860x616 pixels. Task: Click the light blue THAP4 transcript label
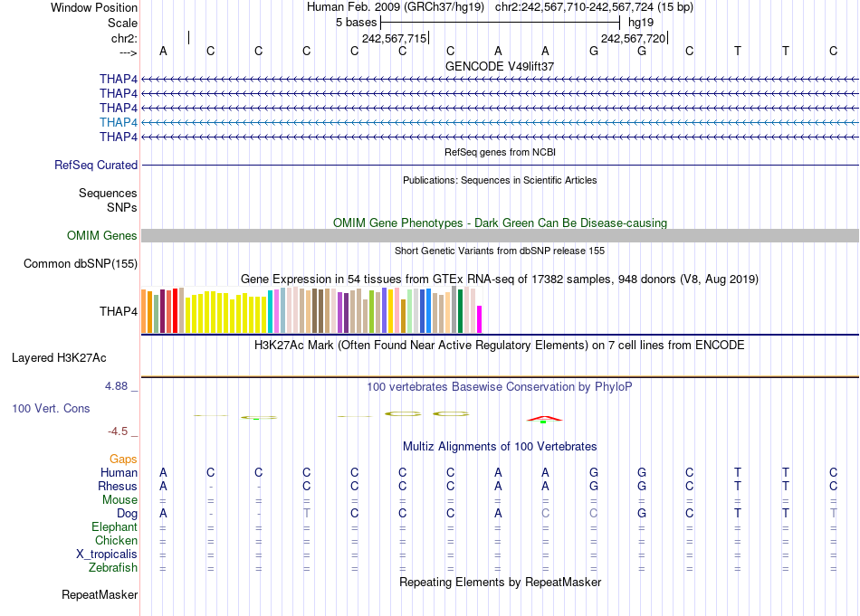click(119, 122)
